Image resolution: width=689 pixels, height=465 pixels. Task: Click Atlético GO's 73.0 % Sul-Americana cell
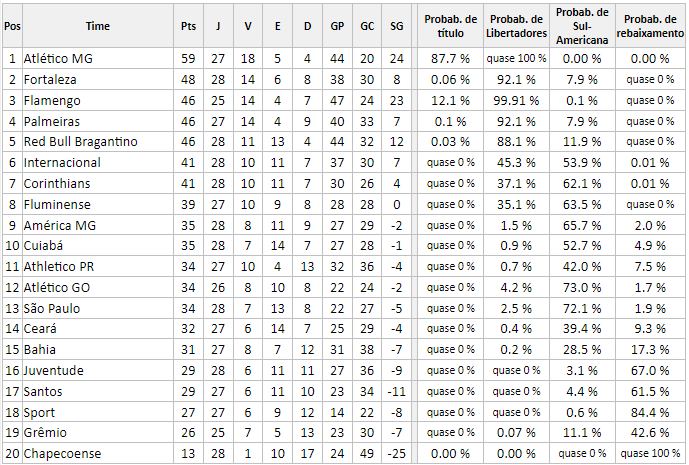click(x=582, y=287)
